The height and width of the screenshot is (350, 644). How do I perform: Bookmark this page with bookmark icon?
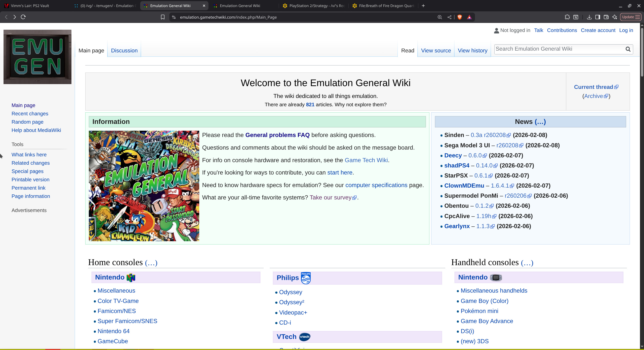tap(163, 17)
